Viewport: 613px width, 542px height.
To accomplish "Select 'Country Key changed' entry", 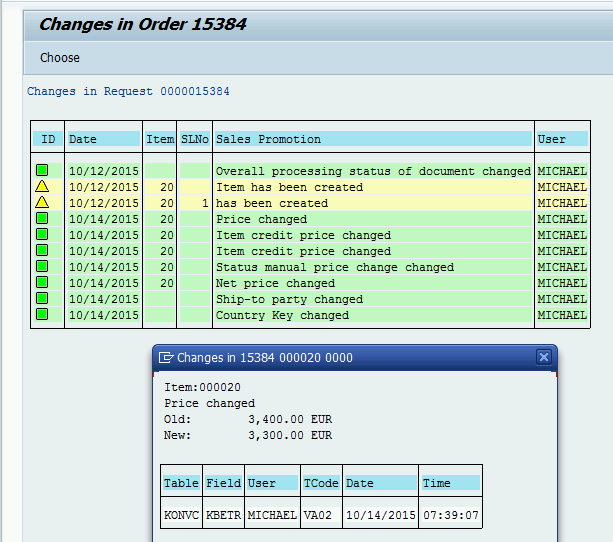I will (x=283, y=316).
